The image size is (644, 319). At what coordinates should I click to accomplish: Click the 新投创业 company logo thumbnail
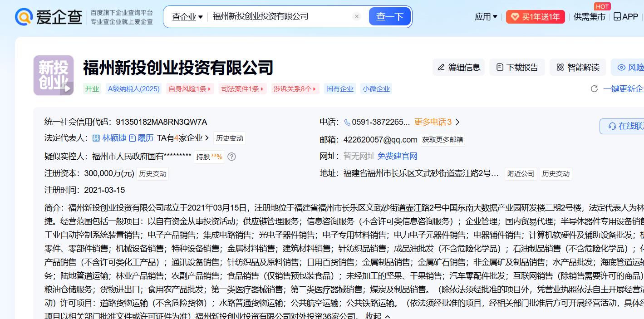point(54,75)
